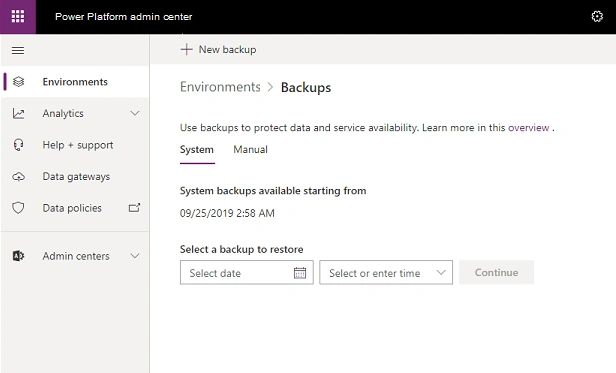Open the settings gear icon
This screenshot has height=373, width=616.
597,17
